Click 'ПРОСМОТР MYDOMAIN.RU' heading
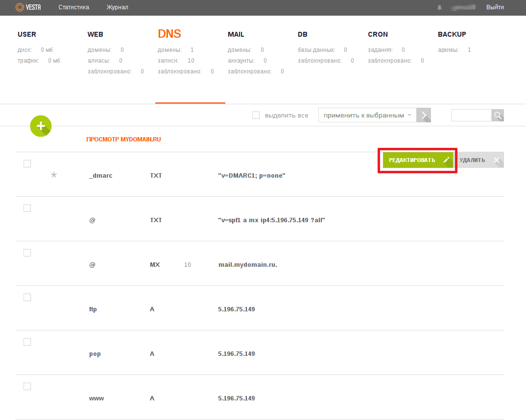 point(123,140)
